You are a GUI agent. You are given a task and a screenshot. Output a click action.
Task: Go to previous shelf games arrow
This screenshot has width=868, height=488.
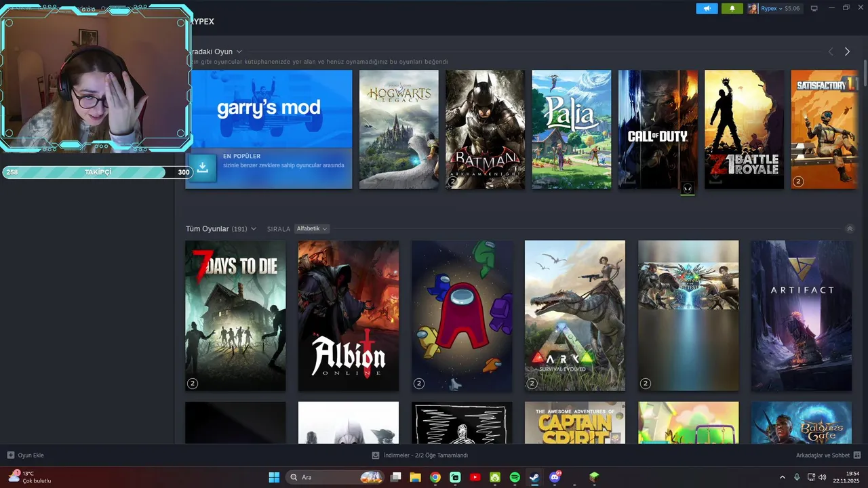pyautogui.click(x=831, y=52)
